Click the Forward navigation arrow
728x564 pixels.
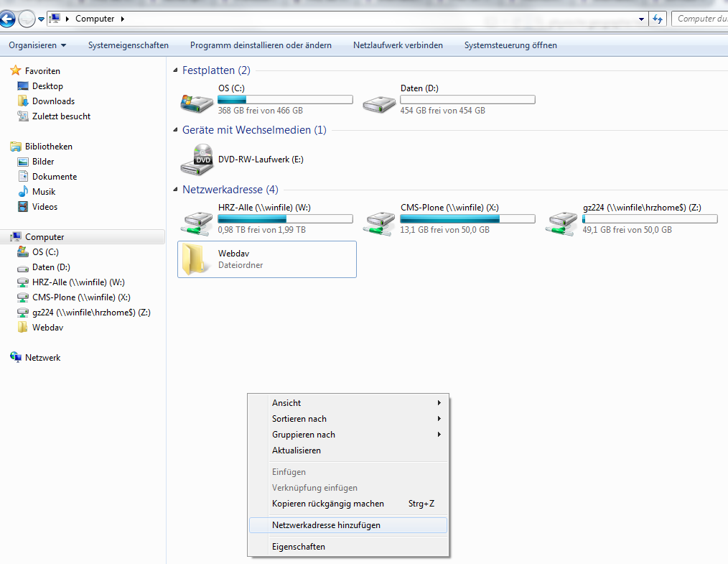(27, 19)
